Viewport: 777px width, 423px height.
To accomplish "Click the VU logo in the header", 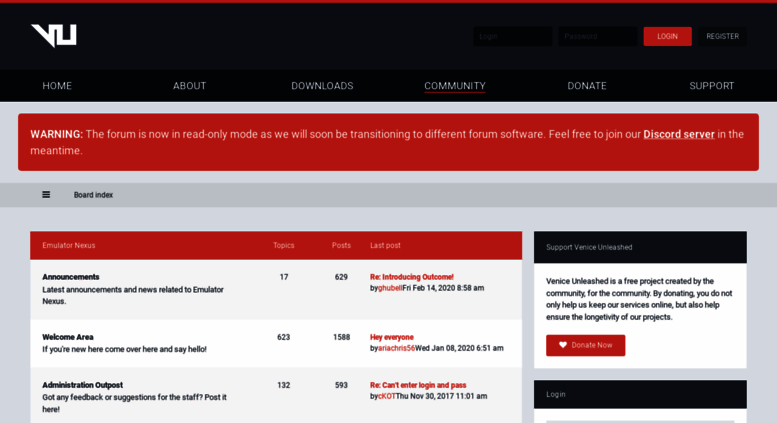I will point(54,36).
